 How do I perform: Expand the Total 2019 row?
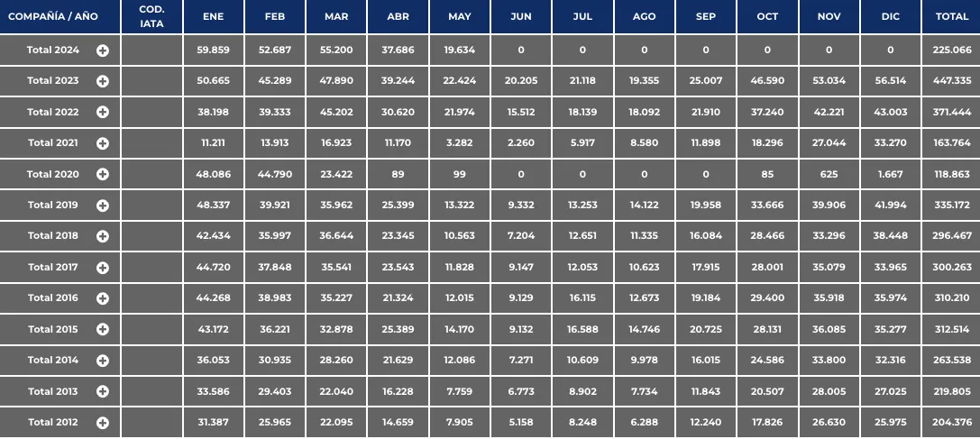[x=103, y=206]
